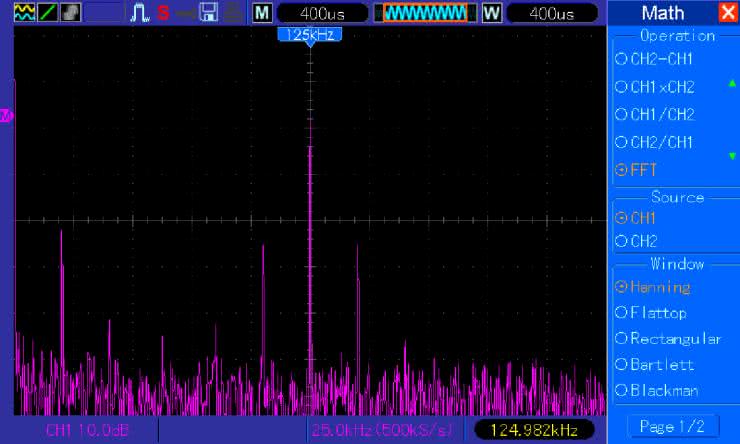Click the M main timebase icon
The width and height of the screenshot is (740, 444).
point(261,13)
